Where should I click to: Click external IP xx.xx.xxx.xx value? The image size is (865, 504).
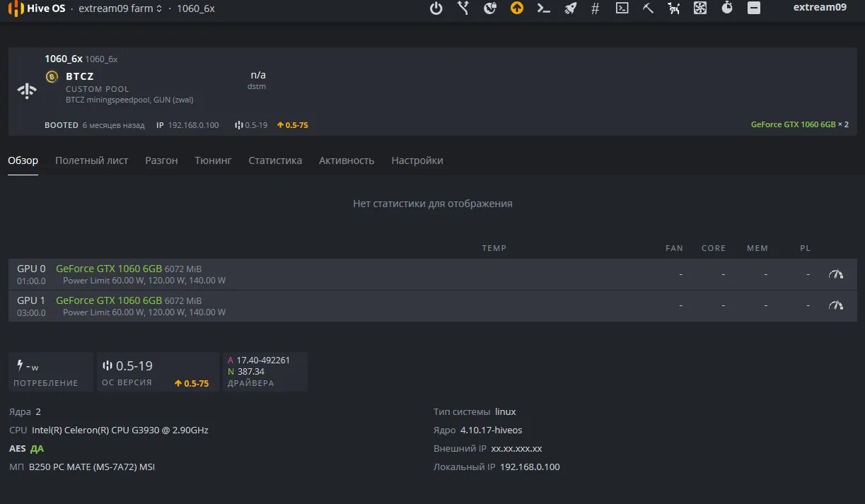click(516, 448)
